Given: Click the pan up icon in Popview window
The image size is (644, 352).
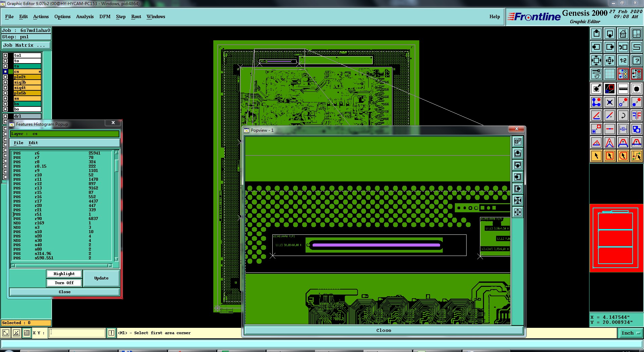Looking at the screenshot, I should pos(518,153).
